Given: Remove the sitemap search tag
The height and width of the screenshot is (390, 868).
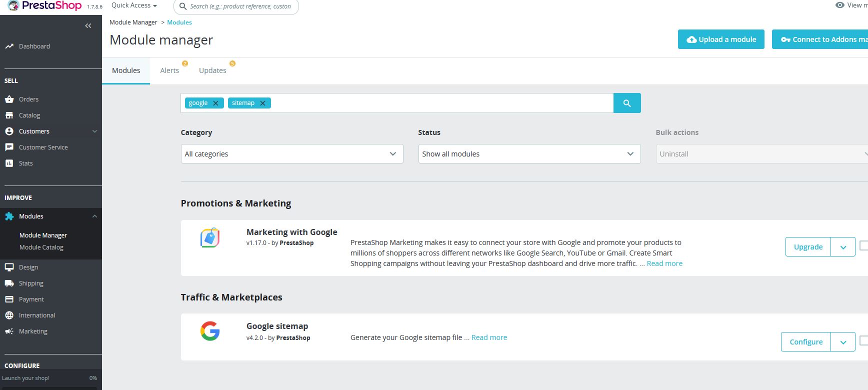Looking at the screenshot, I should (262, 103).
